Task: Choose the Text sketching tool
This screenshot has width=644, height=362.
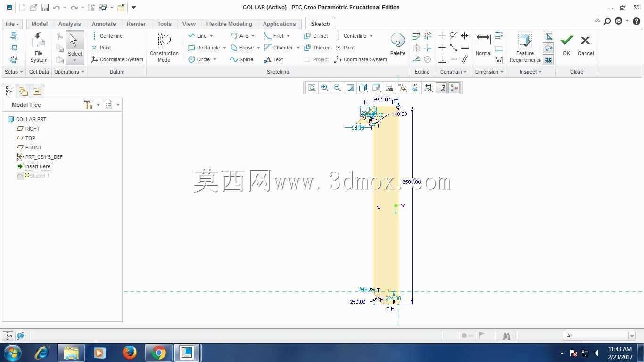Action: tap(273, 59)
